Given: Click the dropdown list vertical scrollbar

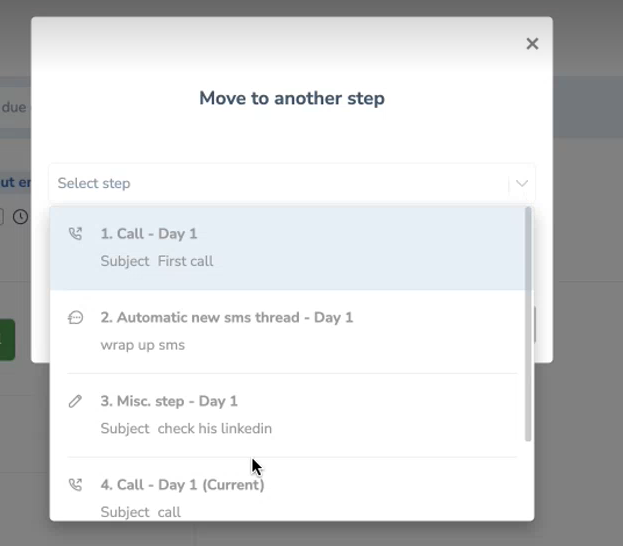Looking at the screenshot, I should click(528, 324).
